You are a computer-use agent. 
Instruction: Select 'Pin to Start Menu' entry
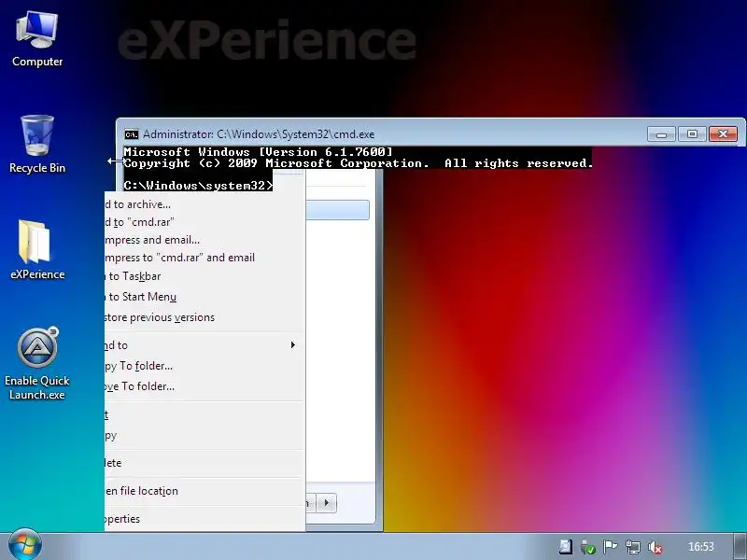click(x=204, y=297)
